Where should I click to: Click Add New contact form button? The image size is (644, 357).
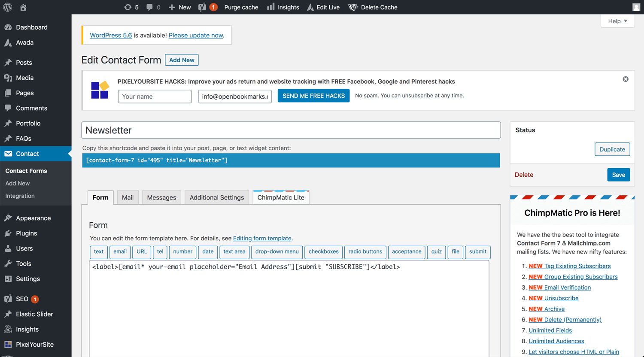[x=182, y=60]
